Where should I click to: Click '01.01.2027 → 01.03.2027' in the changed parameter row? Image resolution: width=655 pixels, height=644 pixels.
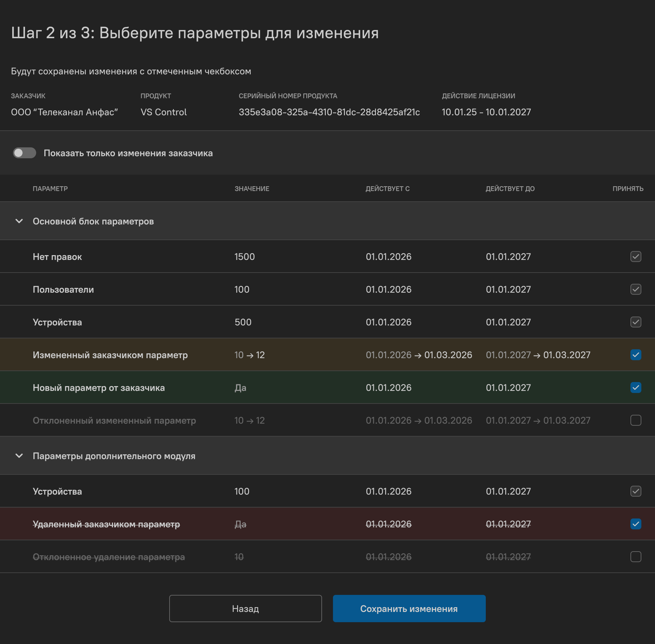click(x=538, y=355)
